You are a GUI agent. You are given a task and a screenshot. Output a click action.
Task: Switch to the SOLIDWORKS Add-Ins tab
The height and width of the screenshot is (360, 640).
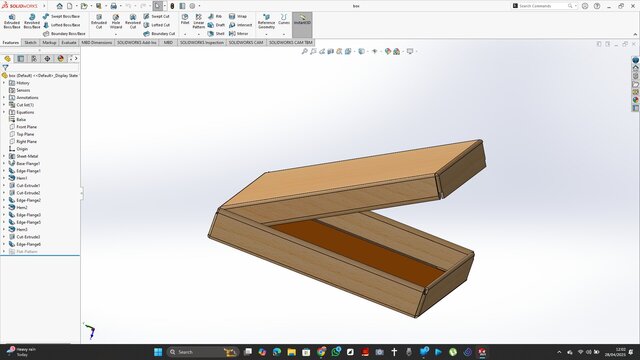[x=137, y=42]
